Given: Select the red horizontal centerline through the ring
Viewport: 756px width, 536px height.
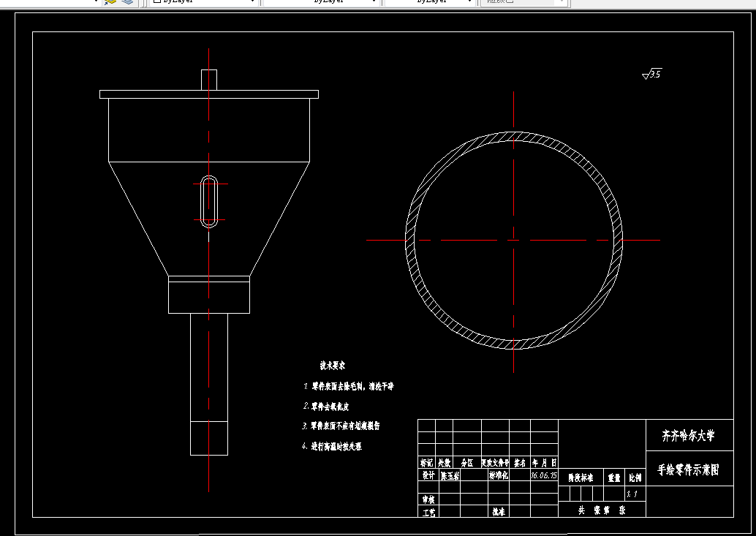Looking at the screenshot, I should coord(513,240).
